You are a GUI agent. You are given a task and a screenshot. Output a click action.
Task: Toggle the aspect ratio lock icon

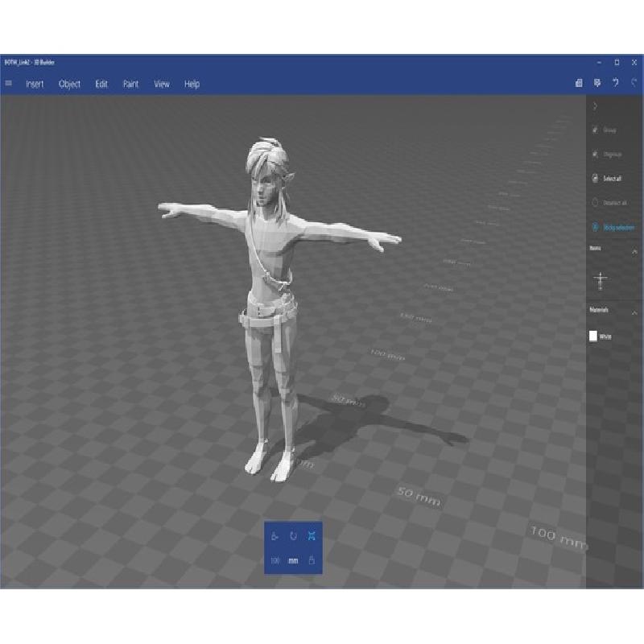[312, 560]
